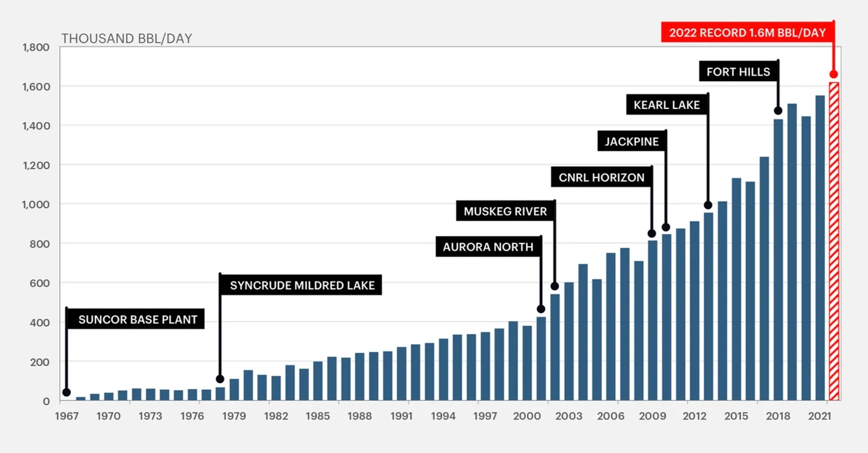Click the black dot marker for Muskeg River

coord(554,286)
